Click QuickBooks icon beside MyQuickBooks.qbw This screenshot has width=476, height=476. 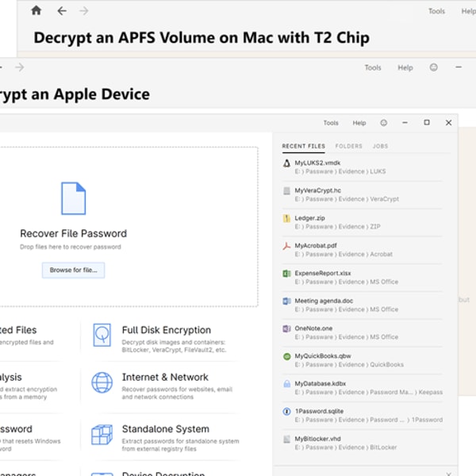pos(286,357)
